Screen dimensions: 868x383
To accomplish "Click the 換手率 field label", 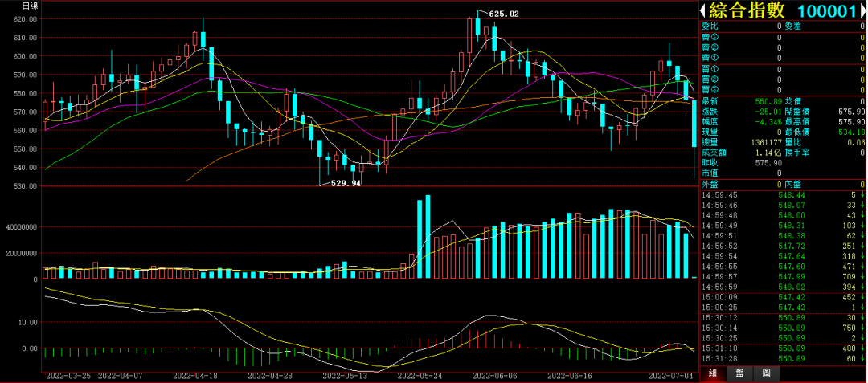I will point(797,153).
